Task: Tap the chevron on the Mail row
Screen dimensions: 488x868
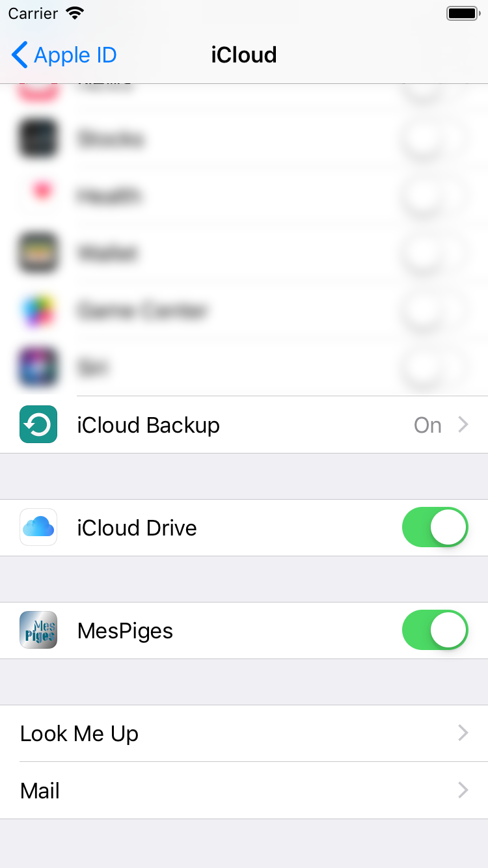Action: pos(463,791)
